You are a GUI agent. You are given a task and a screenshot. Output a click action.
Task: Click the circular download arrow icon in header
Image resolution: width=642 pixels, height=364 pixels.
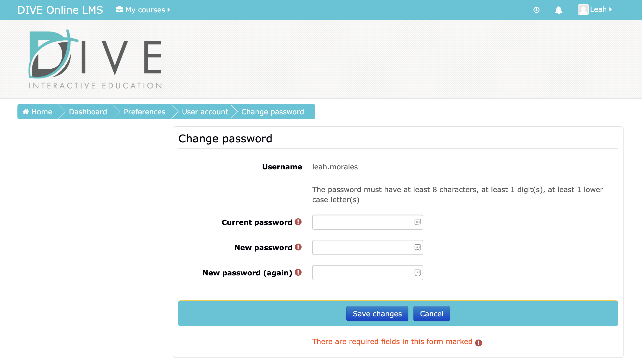(x=536, y=10)
